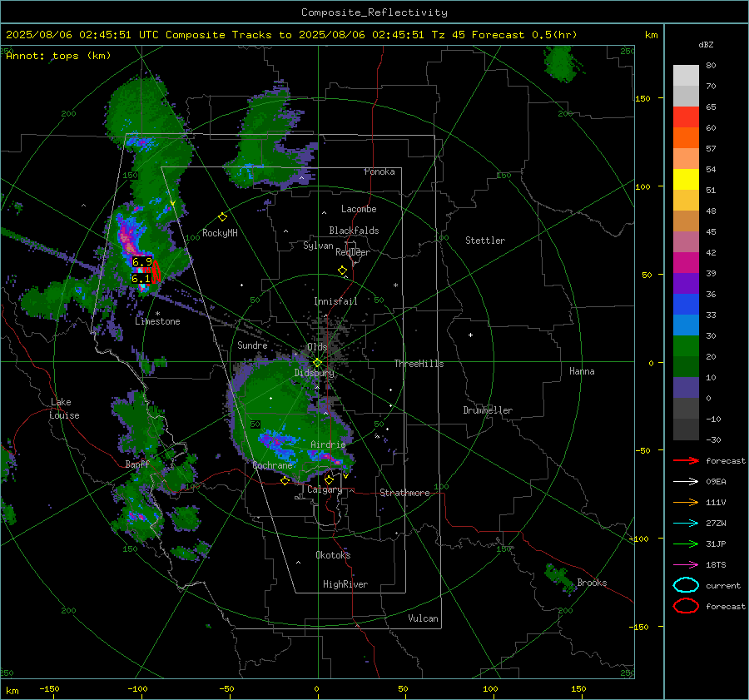Click the orange 60 dBZ color swatch
The height and width of the screenshot is (700, 749).
click(x=686, y=137)
